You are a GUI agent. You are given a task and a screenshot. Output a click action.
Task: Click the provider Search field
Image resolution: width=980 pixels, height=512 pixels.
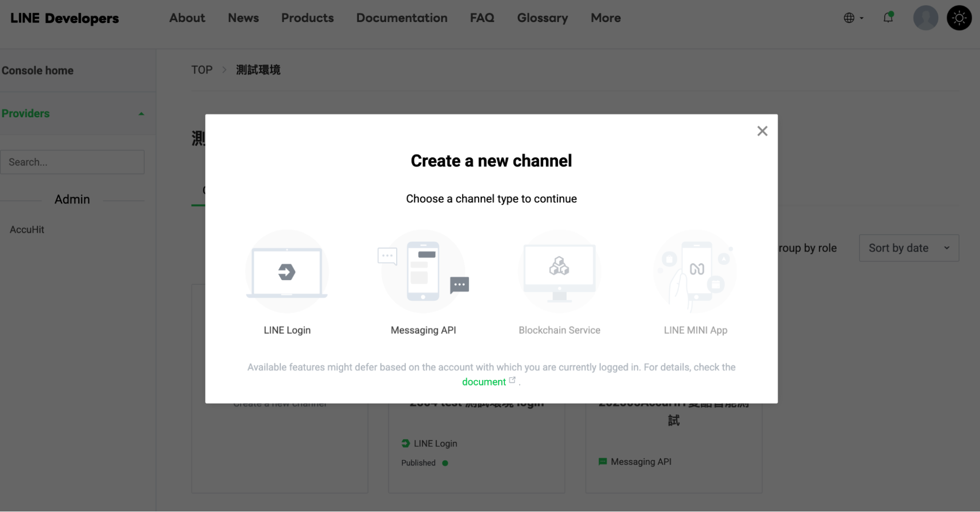pos(73,162)
